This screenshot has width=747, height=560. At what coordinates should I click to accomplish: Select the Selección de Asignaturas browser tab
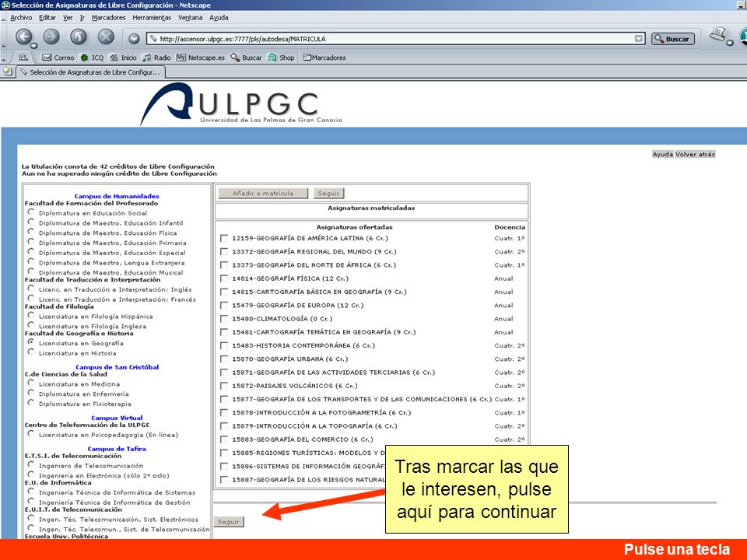[x=91, y=72]
